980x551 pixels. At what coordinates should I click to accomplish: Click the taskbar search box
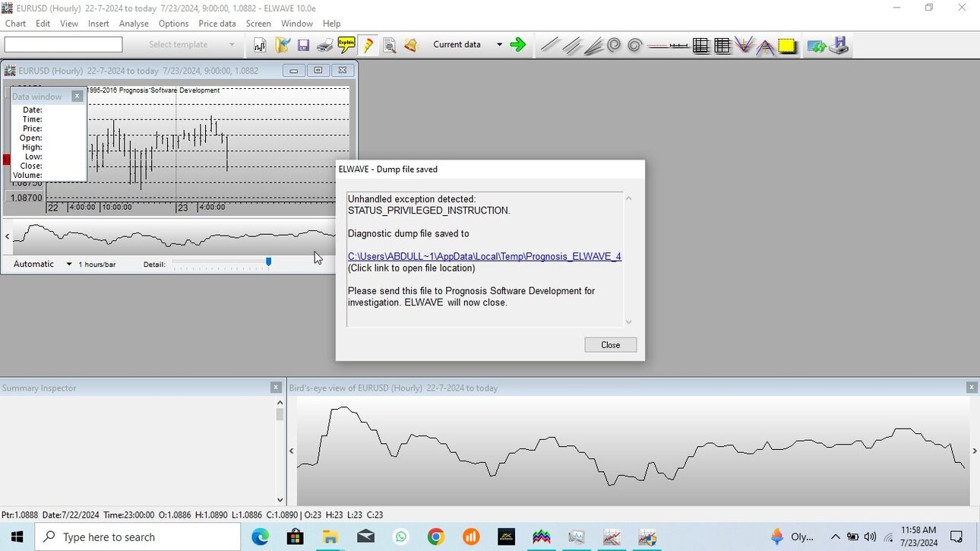pyautogui.click(x=137, y=537)
